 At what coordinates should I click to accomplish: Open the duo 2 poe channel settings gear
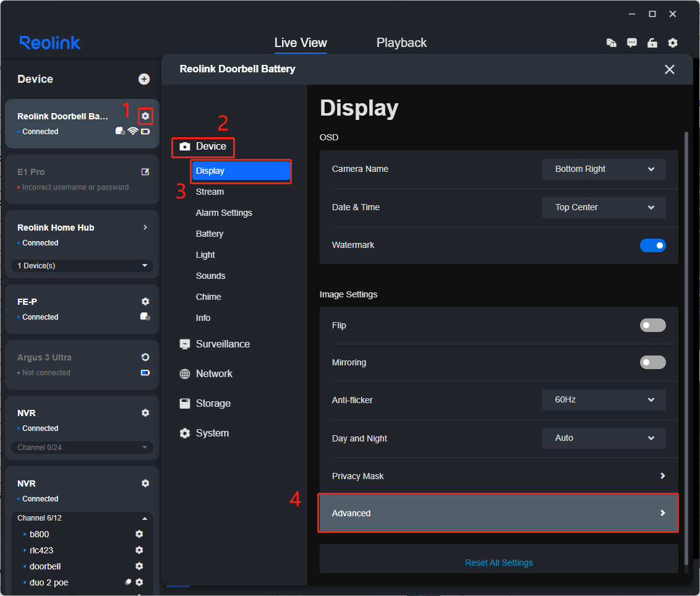point(139,582)
